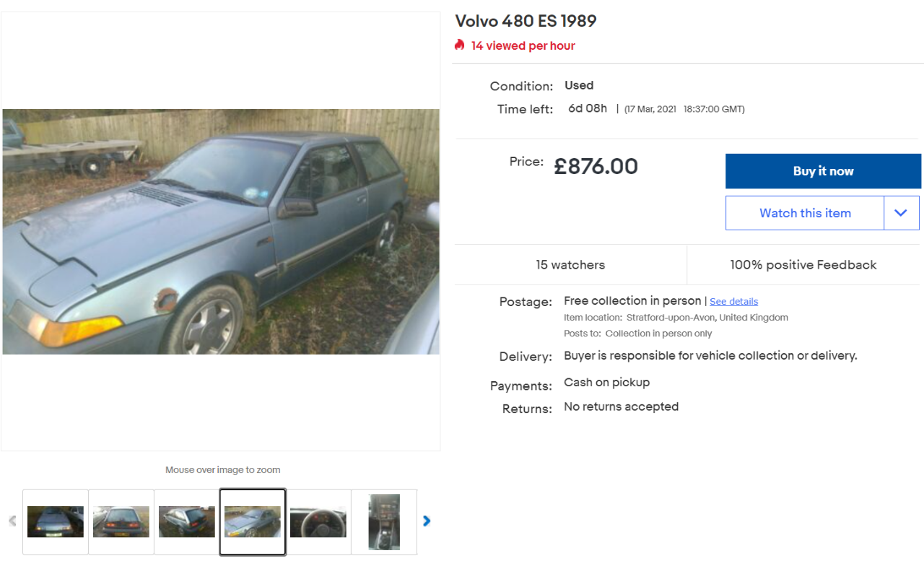Click the Volvo 480 ES 1989 title
Viewport: 924px width, 561px height.
point(526,21)
